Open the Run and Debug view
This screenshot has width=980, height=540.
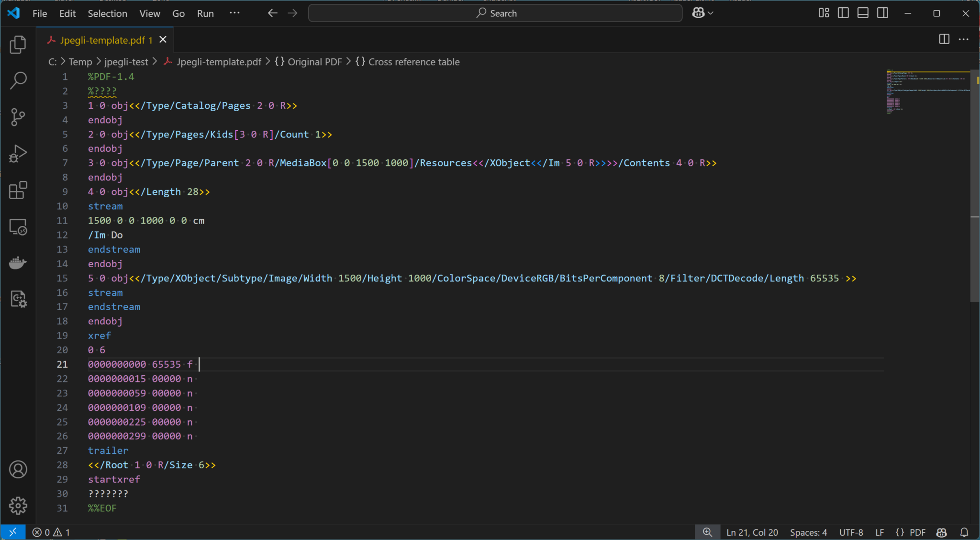[x=18, y=154]
